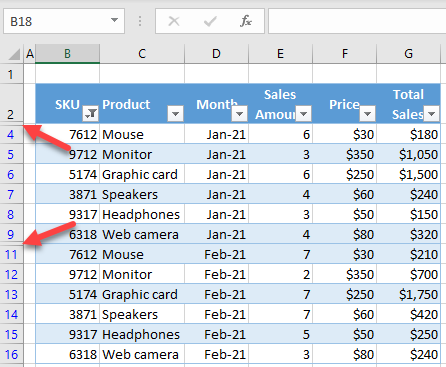This screenshot has height=367, width=446.
Task: Expand the Name Box dropdown arrow
Action: coord(114,20)
